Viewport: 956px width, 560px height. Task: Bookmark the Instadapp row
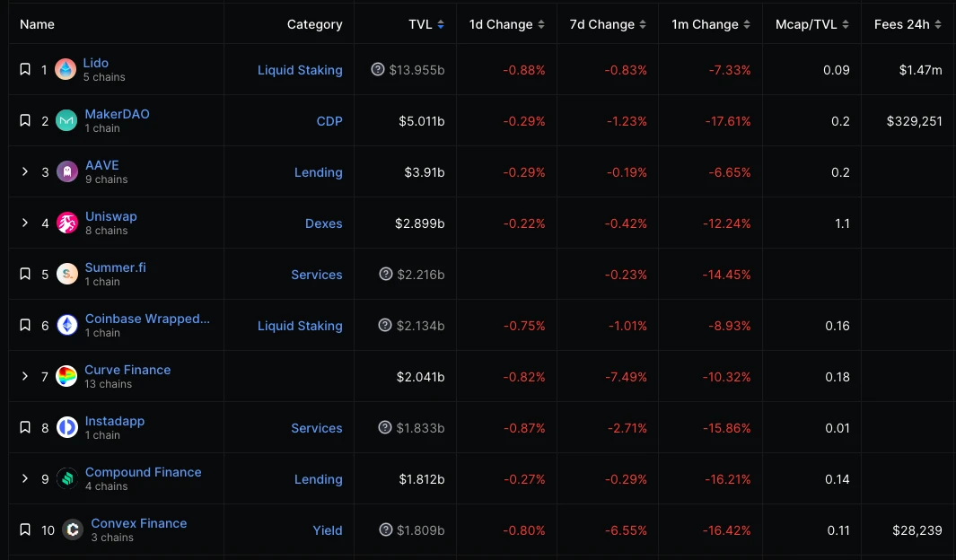click(25, 427)
